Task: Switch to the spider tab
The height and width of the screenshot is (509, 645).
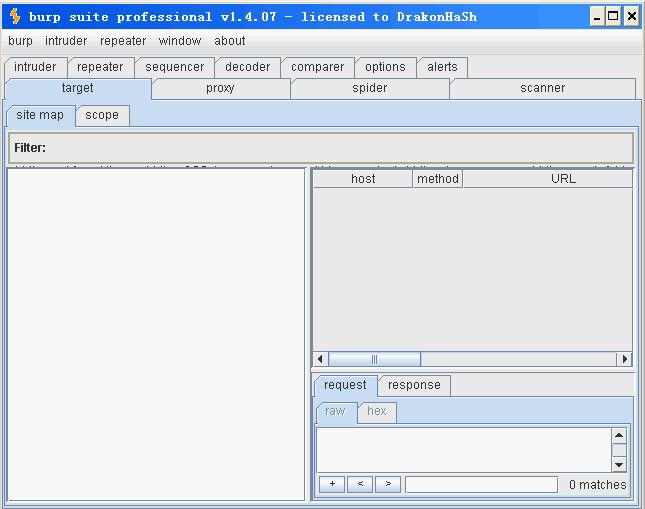Action: [369, 88]
